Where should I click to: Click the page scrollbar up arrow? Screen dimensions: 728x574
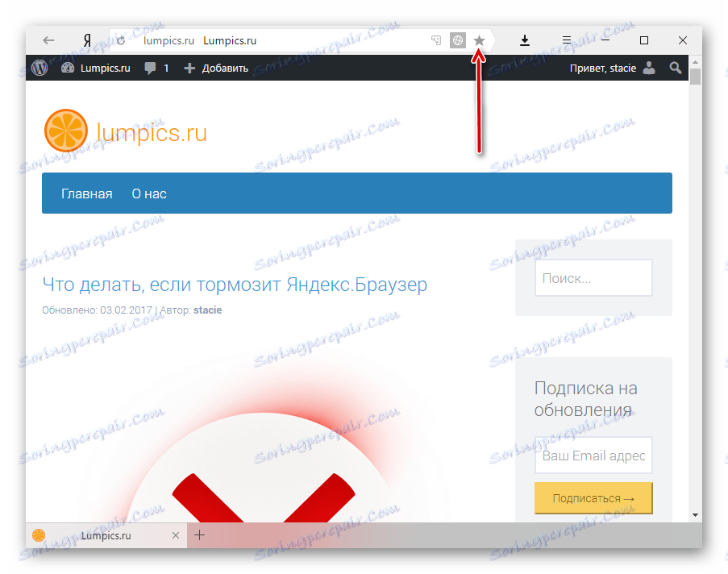(x=695, y=62)
